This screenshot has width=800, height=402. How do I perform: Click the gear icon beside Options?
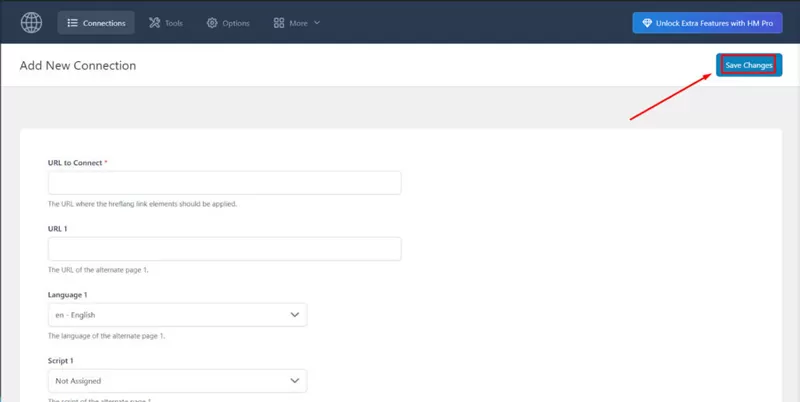pos(212,23)
